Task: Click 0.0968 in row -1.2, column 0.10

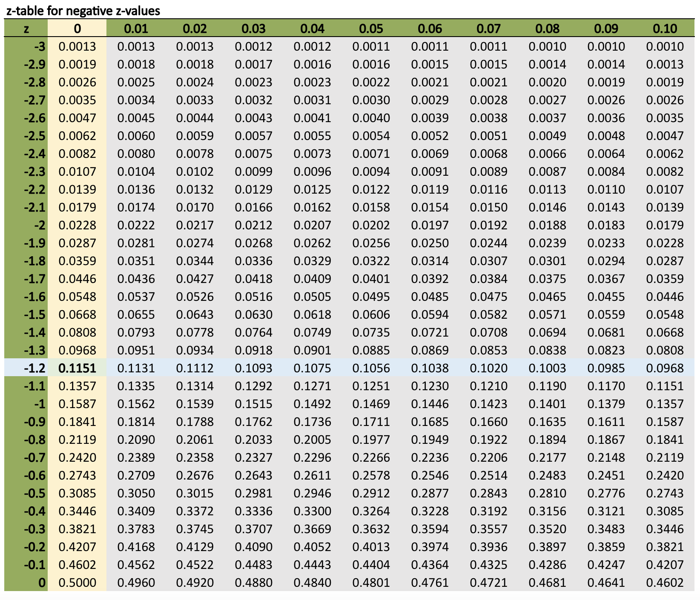Action: (x=665, y=368)
